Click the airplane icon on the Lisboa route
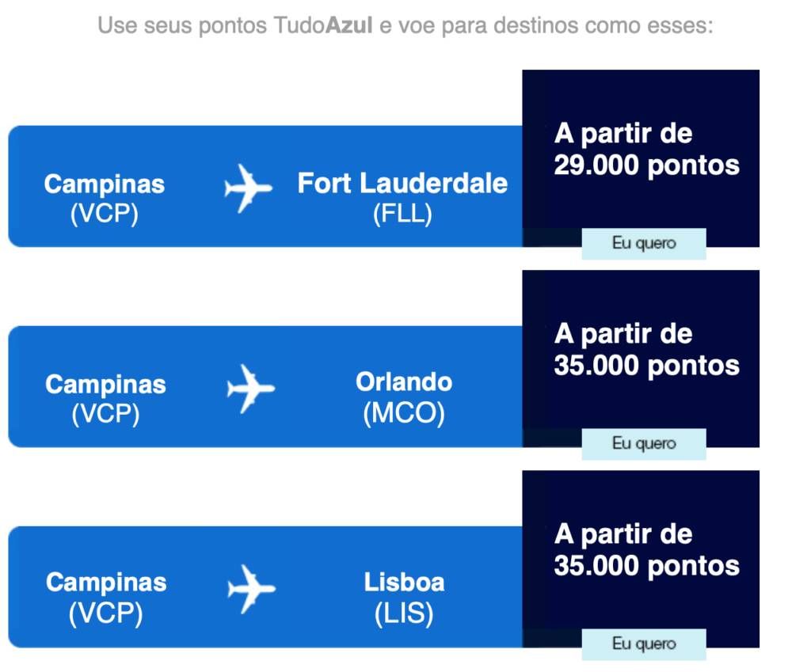 click(251, 590)
